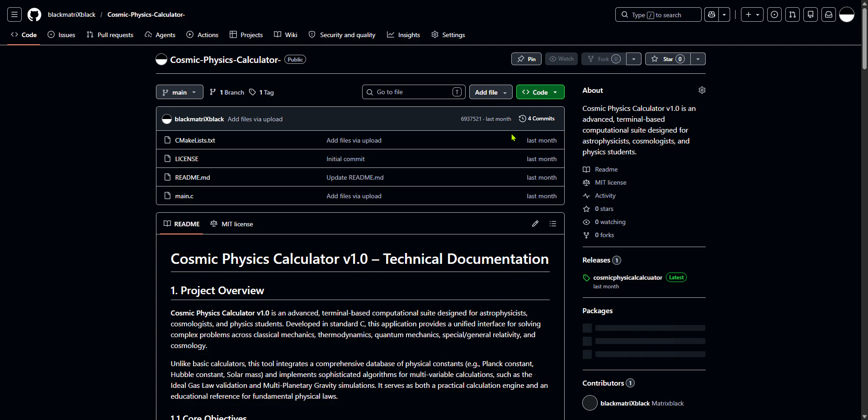The width and height of the screenshot is (868, 420).
Task: Go to blackmatriXblack owner in breadcrumb
Action: click(71, 14)
